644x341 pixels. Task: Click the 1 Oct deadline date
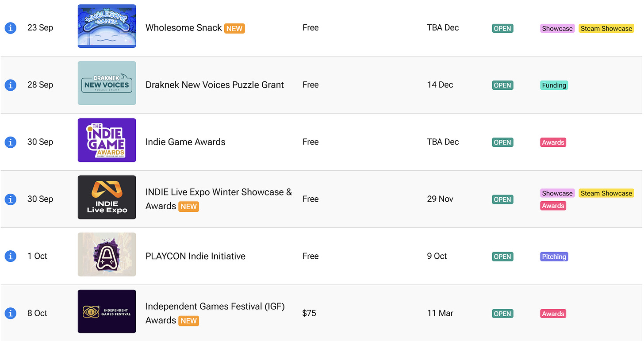point(37,256)
